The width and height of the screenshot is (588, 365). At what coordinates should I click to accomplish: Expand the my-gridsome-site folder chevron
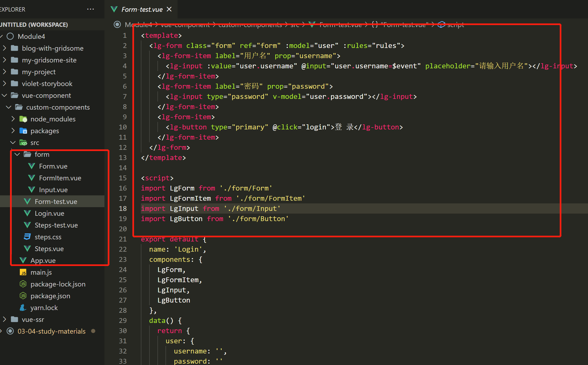[x=4, y=60]
